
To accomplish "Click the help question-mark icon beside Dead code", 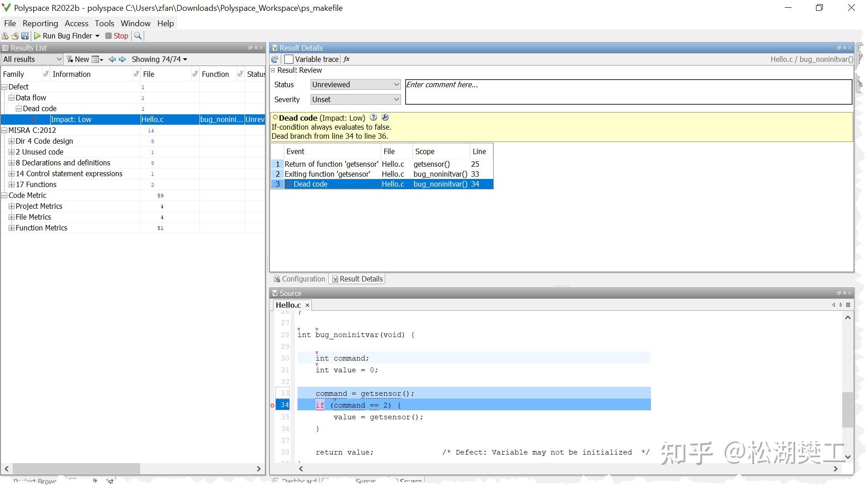I will click(x=373, y=117).
